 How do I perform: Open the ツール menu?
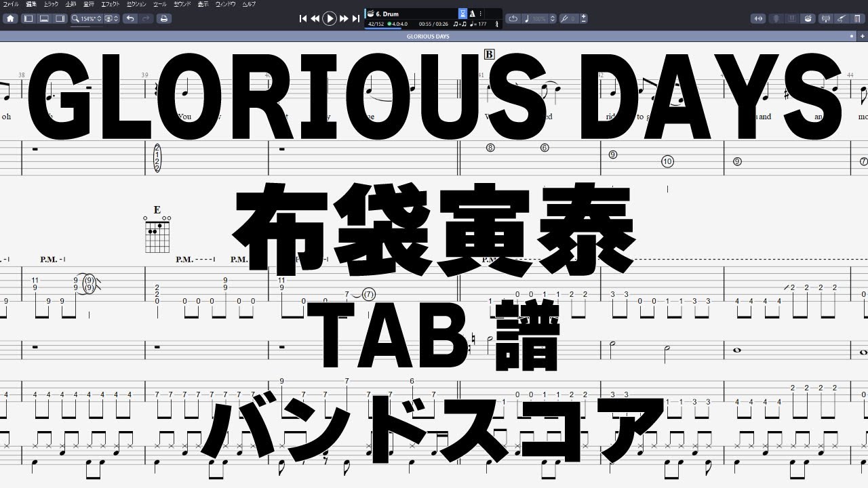pyautogui.click(x=160, y=4)
